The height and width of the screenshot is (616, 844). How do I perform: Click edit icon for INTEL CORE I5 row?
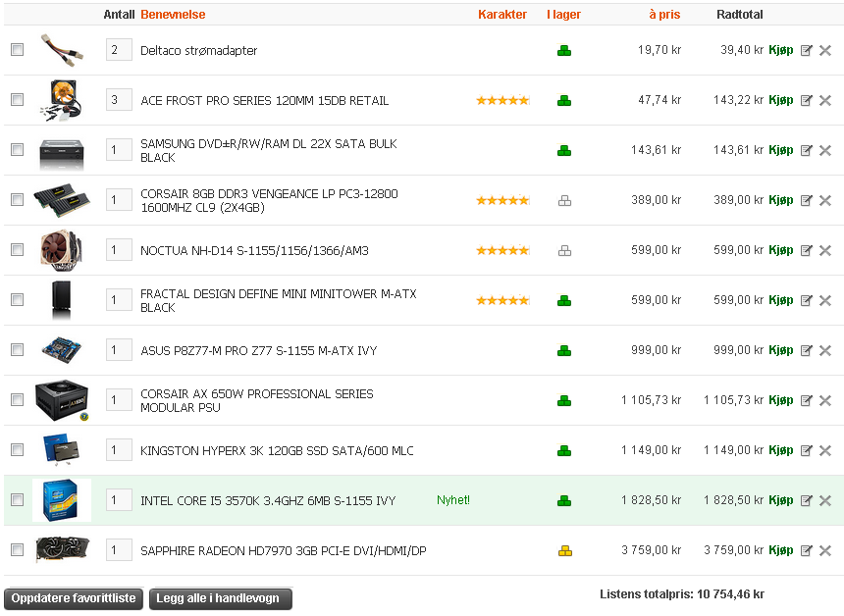click(806, 501)
